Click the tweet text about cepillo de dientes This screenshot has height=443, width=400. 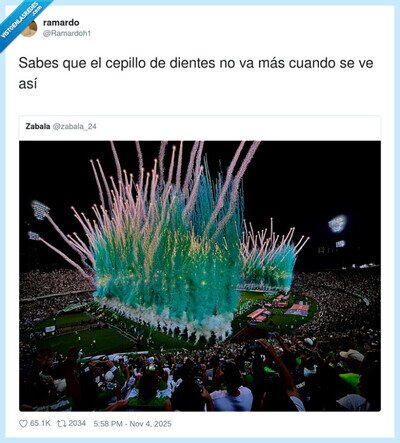point(196,73)
